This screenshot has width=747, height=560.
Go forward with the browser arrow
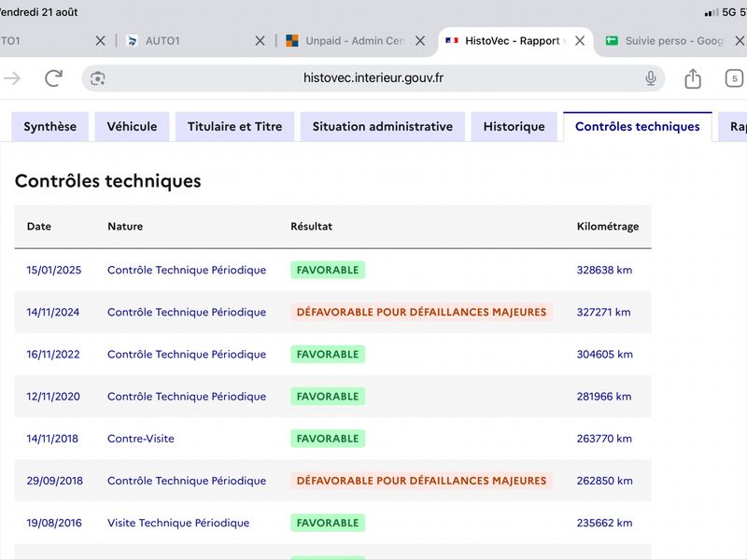12,78
